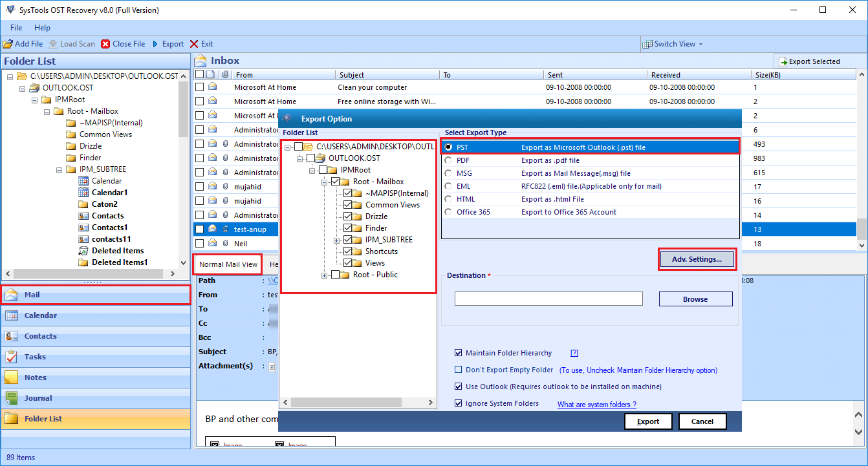The image size is (868, 466).
Task: Select Calendar1 folder in left tree
Action: pos(109,193)
